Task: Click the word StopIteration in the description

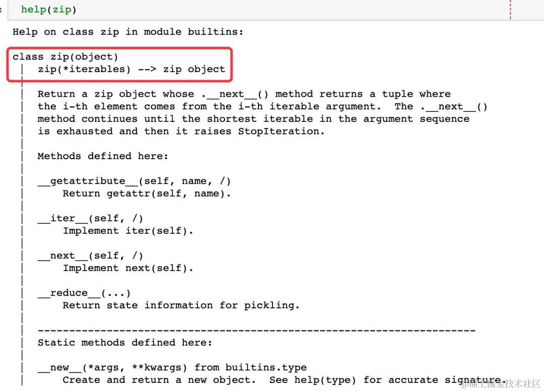Action: pos(278,131)
